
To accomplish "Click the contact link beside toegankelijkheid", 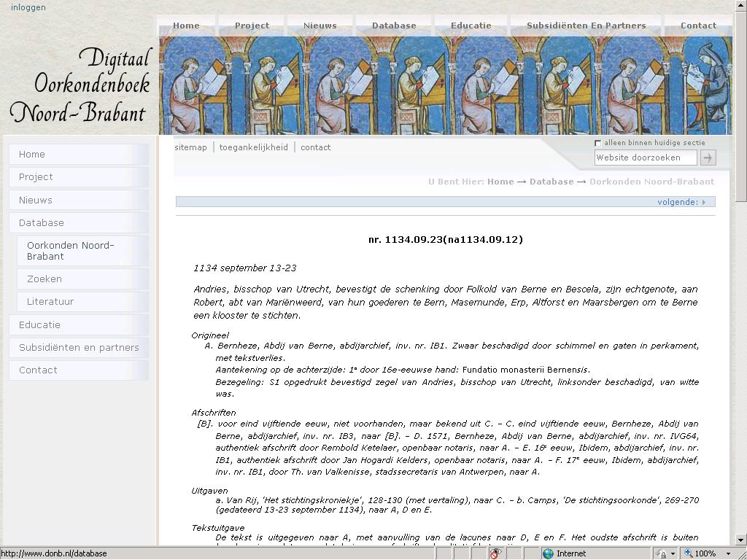I will coord(315,147).
